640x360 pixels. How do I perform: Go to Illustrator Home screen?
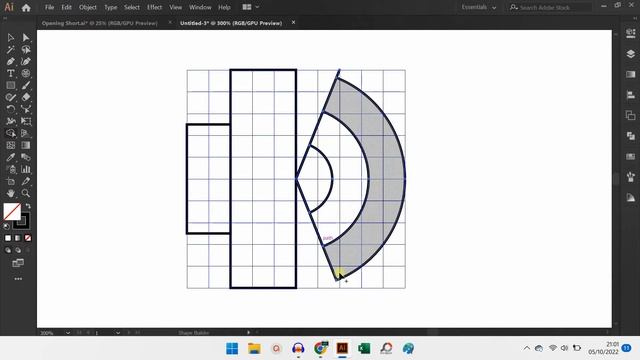pyautogui.click(x=26, y=8)
